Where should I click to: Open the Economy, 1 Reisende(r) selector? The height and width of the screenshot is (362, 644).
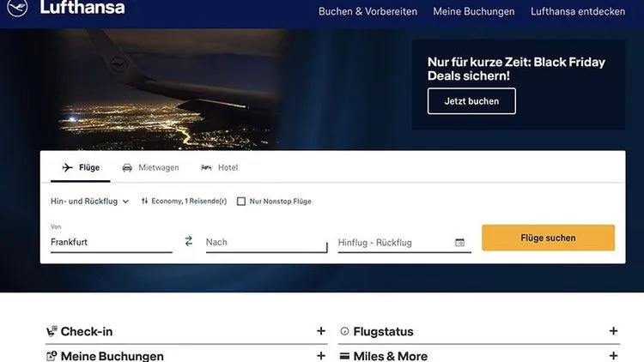coord(184,201)
